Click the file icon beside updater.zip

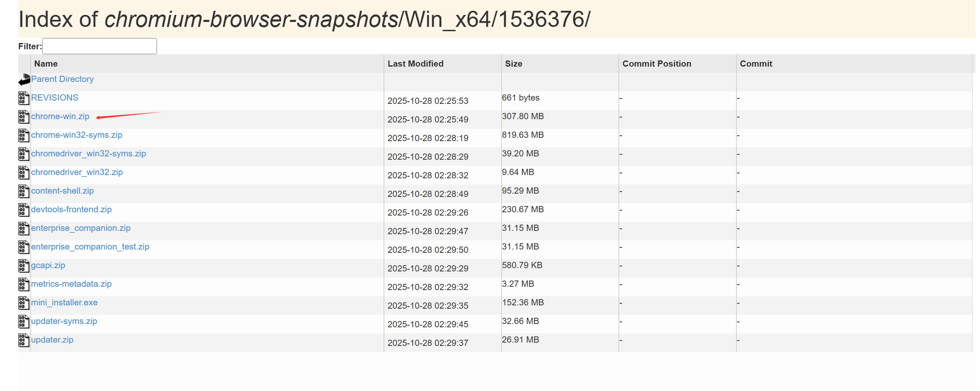tap(24, 340)
